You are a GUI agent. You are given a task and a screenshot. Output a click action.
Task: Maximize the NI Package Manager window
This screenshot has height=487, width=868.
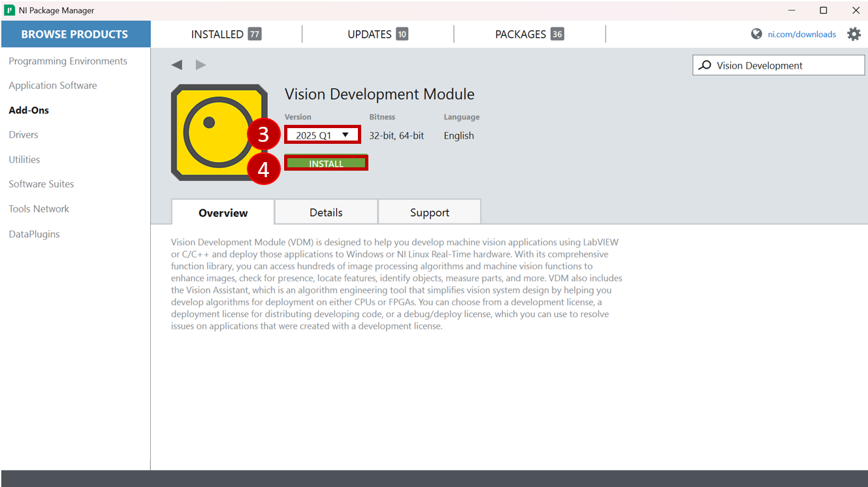coord(824,10)
